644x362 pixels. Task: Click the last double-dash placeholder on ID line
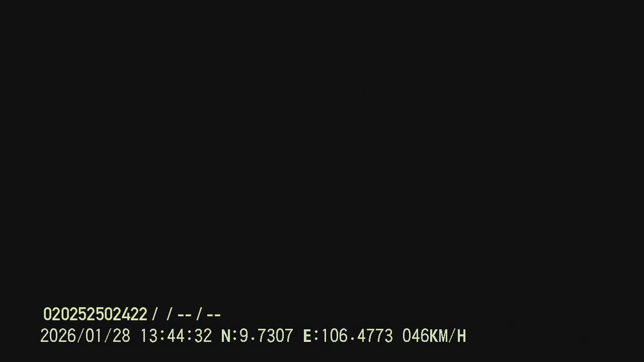click(x=214, y=315)
